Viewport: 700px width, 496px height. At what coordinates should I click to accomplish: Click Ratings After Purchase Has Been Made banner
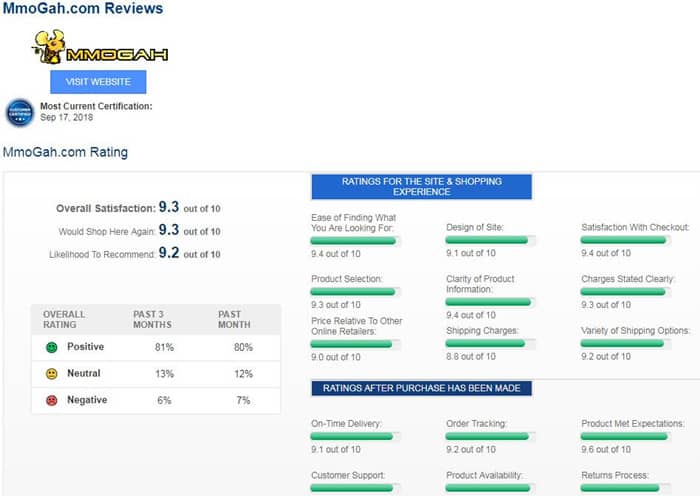tap(421, 388)
